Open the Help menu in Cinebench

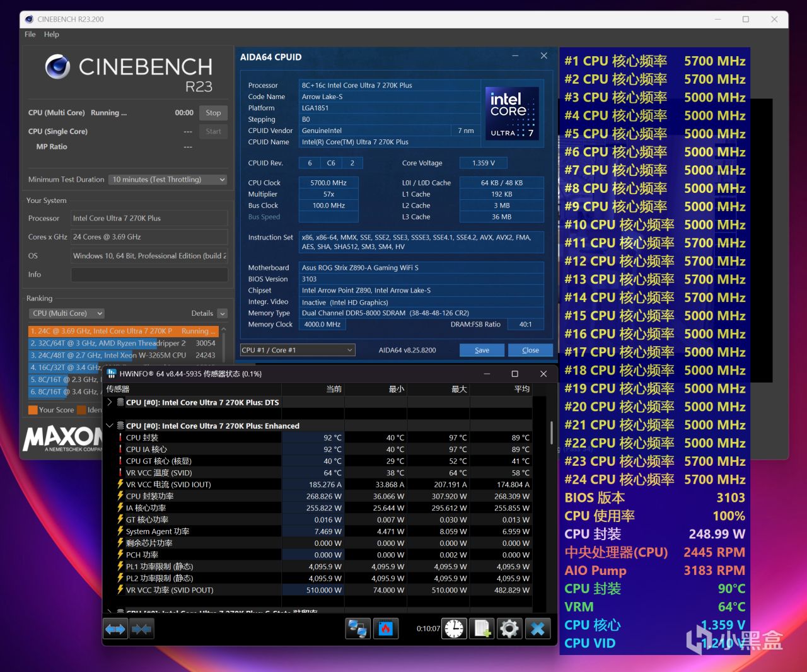click(52, 35)
